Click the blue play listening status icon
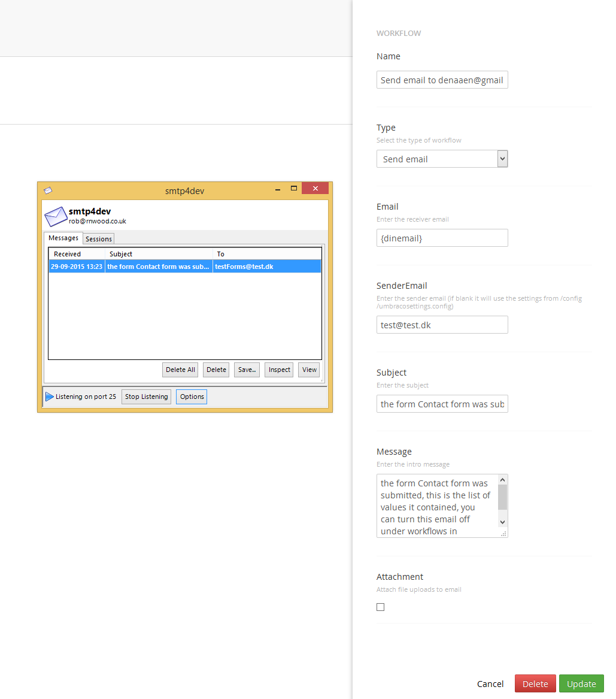 pos(50,397)
